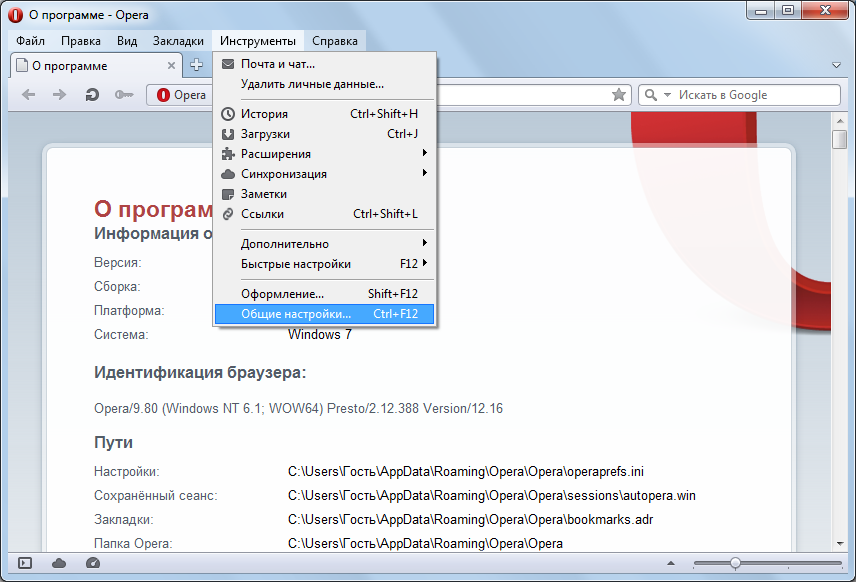The height and width of the screenshot is (582, 856).
Task: Open closed tabs dropdown at tab bar right
Action: pos(836,66)
